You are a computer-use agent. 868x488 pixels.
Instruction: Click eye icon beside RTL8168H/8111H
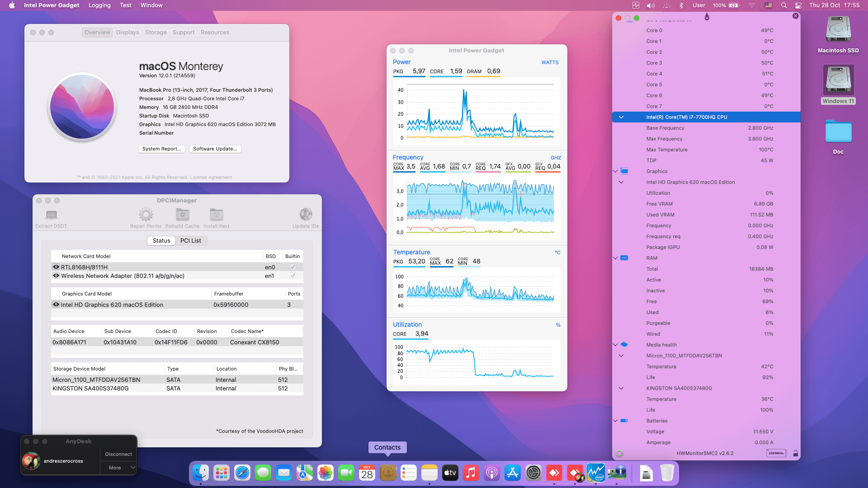coord(56,267)
